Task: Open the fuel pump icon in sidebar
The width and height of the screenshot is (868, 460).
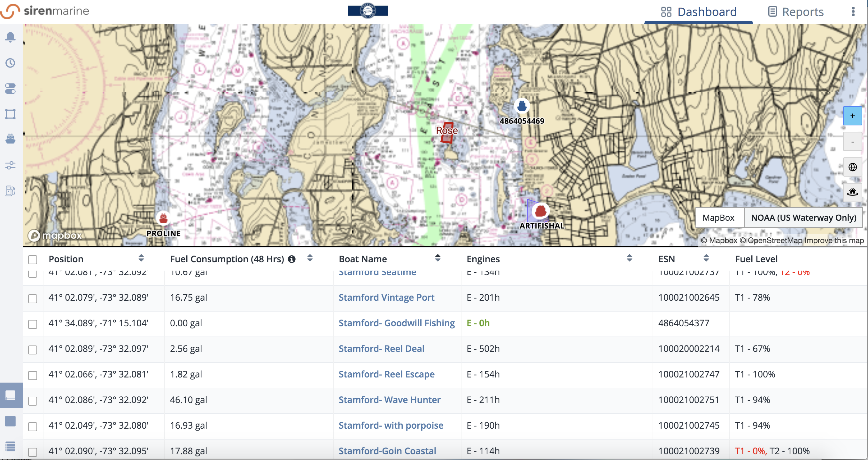Action: [x=11, y=191]
